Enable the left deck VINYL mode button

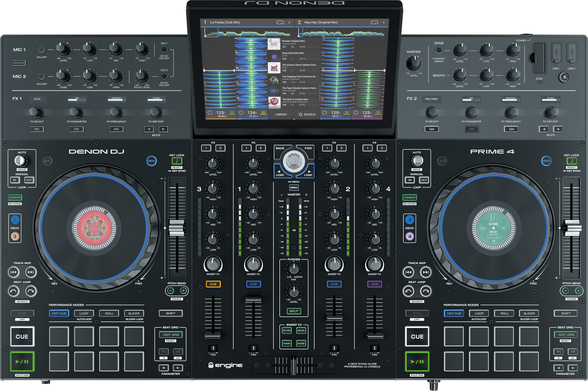click(151, 161)
